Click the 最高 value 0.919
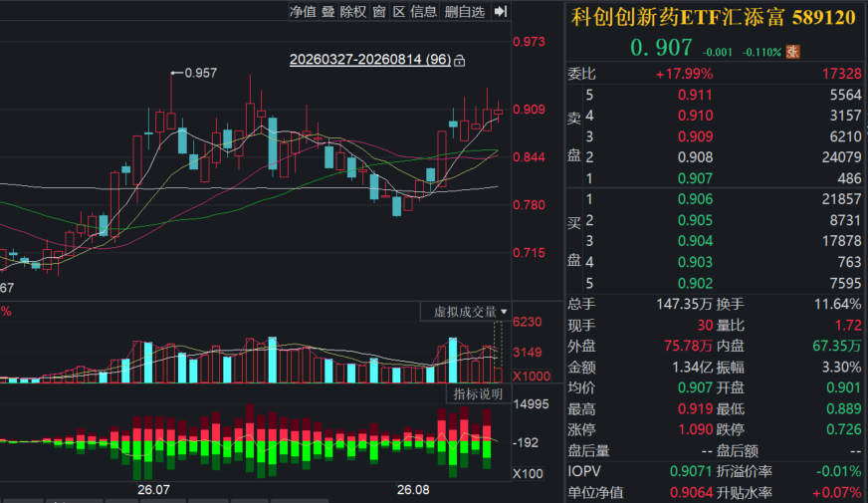 (x=695, y=408)
